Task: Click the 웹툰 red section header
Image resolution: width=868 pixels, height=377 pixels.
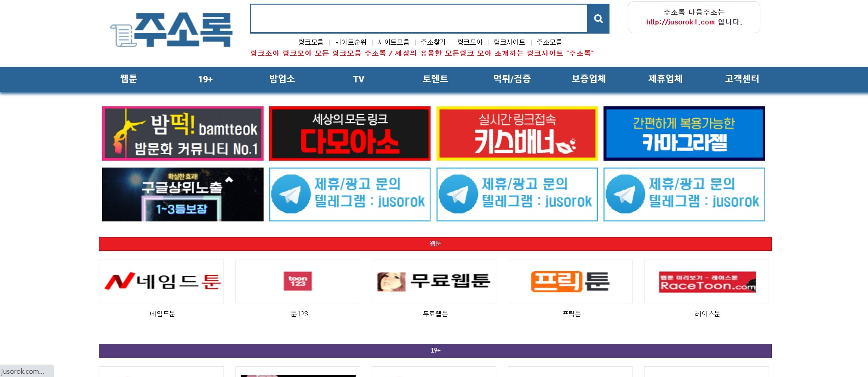Action: point(435,244)
